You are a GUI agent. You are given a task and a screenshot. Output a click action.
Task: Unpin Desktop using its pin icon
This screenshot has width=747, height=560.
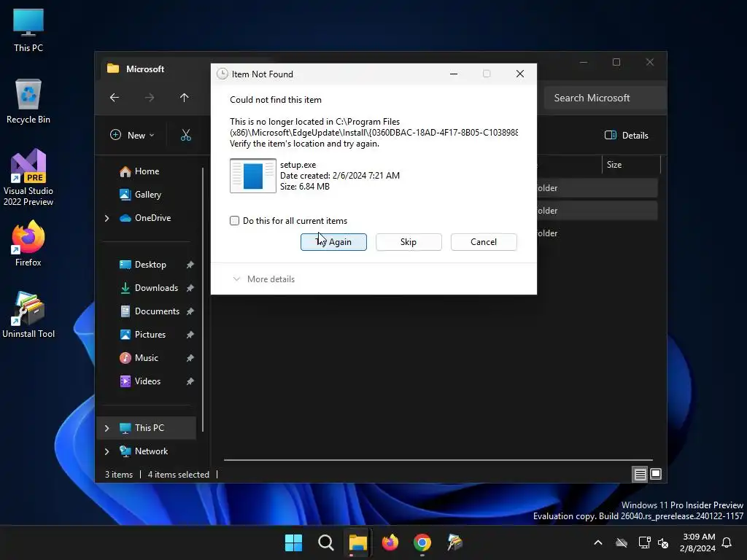(x=190, y=265)
